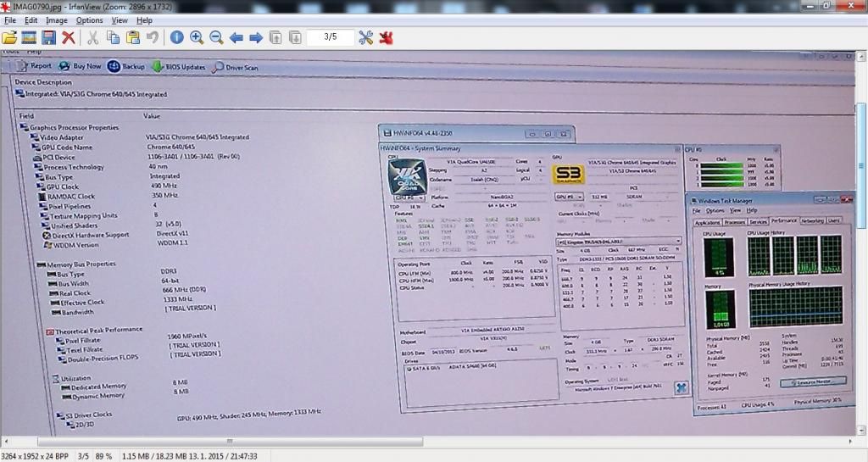
Task: Click the close icon at HWiNFO summary bottom
Action: [681, 387]
